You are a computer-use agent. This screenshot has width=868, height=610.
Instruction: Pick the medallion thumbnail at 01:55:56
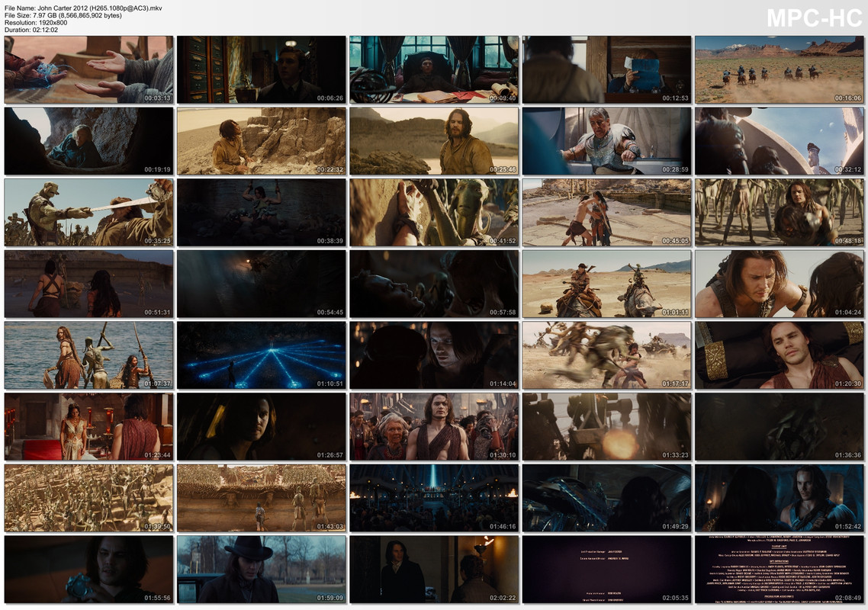(x=88, y=570)
